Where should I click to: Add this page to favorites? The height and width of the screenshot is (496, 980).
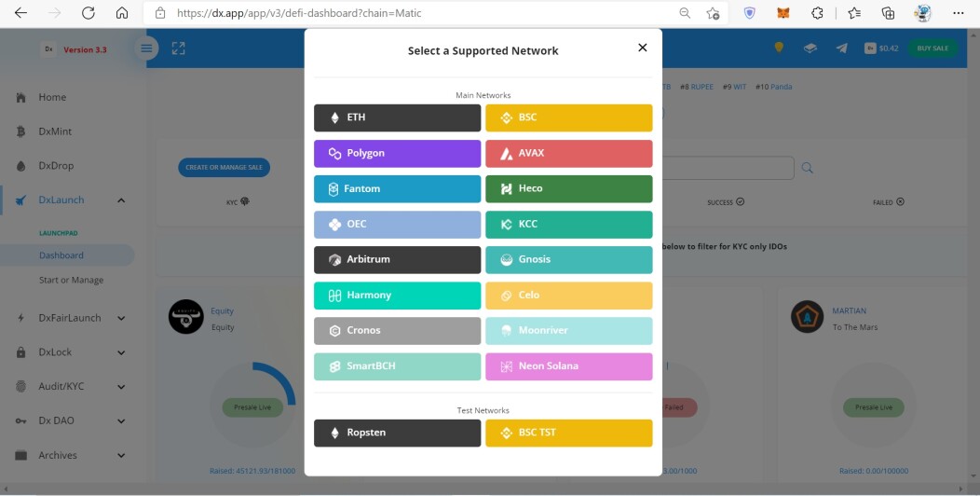(714, 13)
